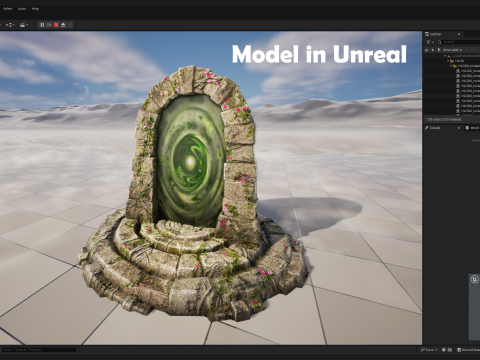
Task: Collapse the top-level world entry in Outliner
Action: click(x=445, y=56)
